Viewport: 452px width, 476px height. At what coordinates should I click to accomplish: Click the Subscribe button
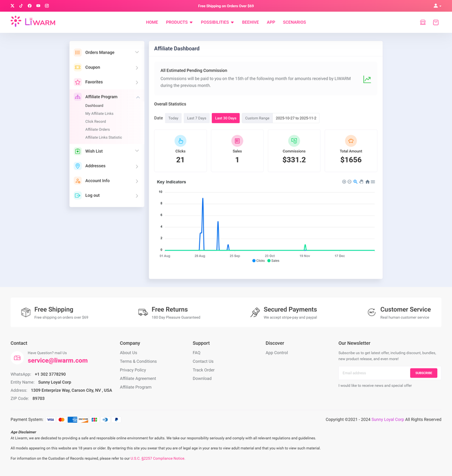click(x=424, y=373)
